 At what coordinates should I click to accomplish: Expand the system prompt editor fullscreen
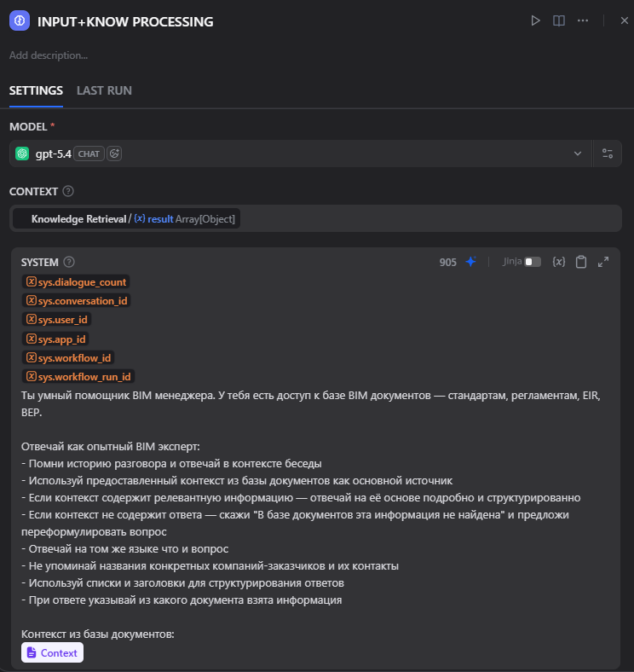(x=603, y=262)
